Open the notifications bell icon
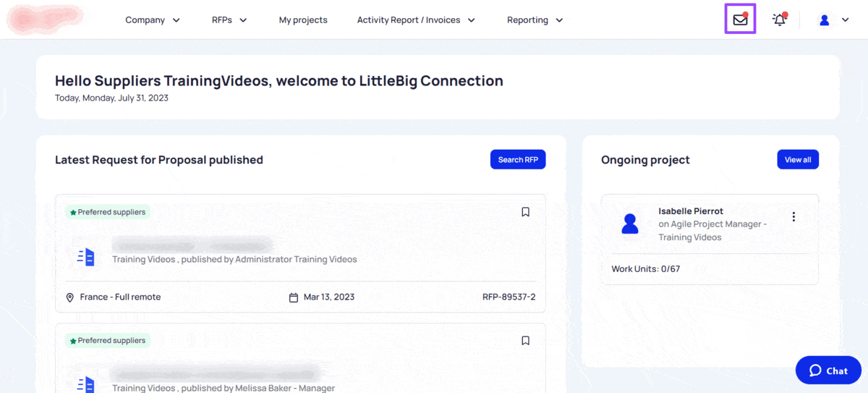 (779, 20)
